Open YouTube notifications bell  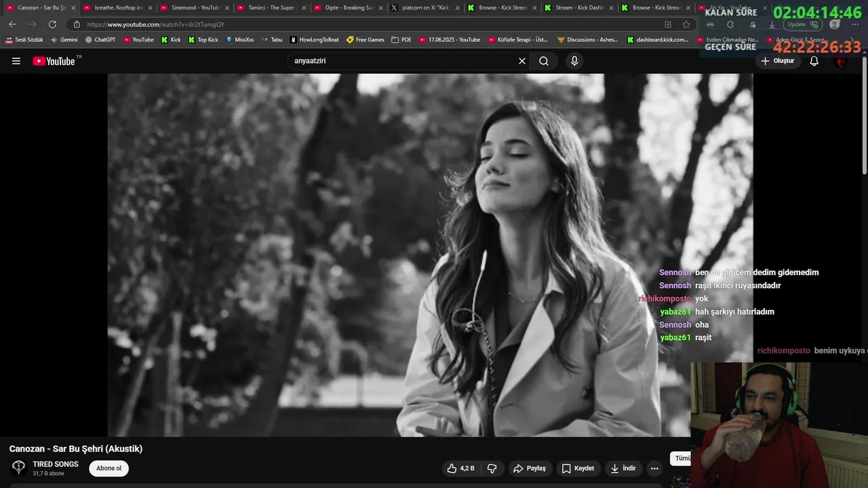coord(814,61)
